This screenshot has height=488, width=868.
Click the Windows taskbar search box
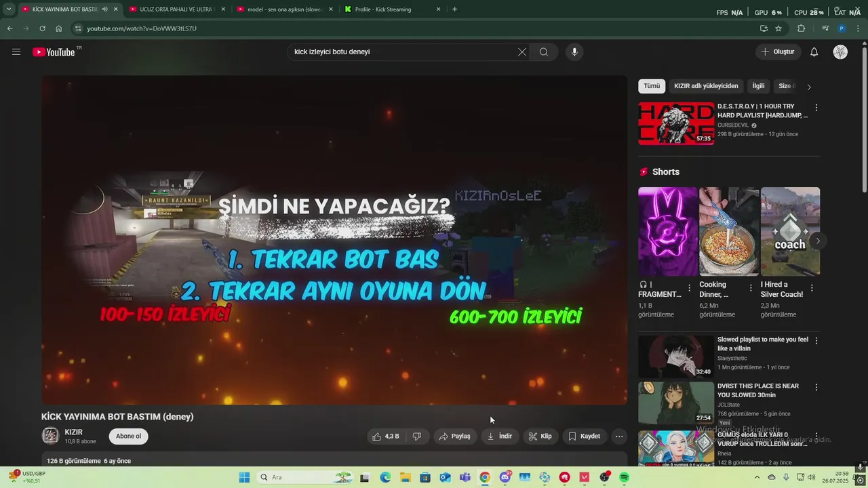[x=305, y=478]
